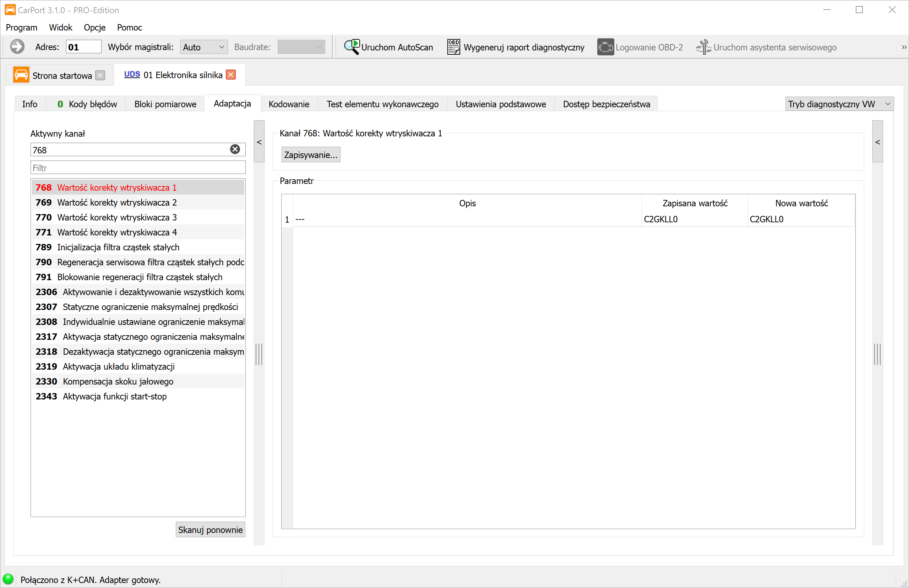Image resolution: width=909 pixels, height=588 pixels.
Task: Open the Opcje menu
Action: point(95,27)
